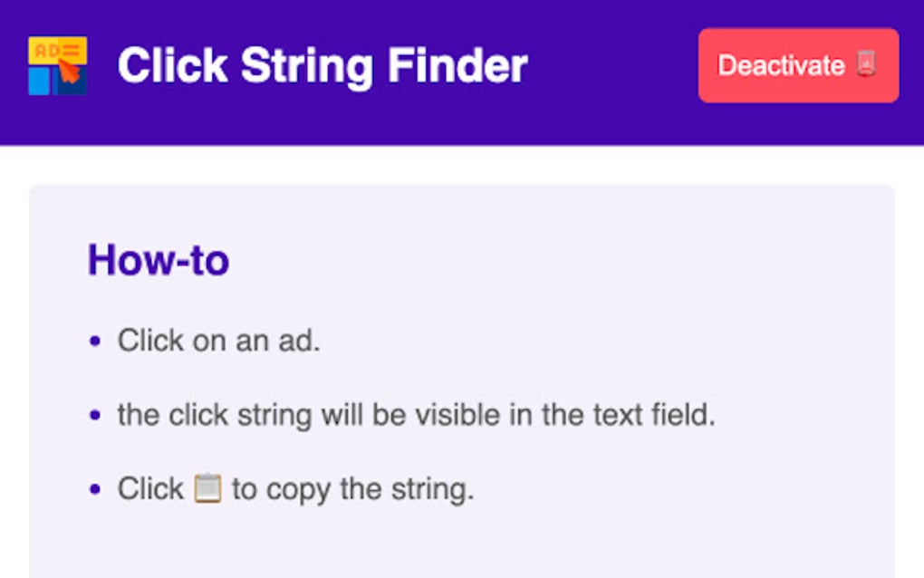Click the How-to heading
924x578 pixels.
[159, 260]
